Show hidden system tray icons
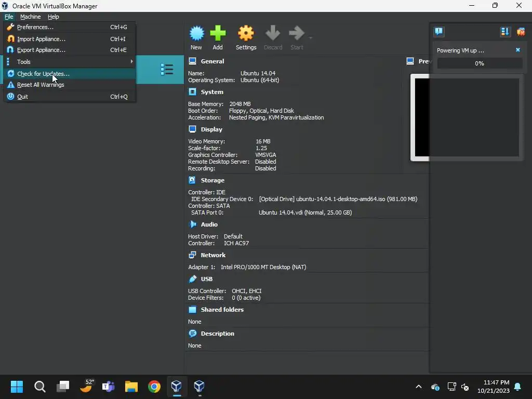532x399 pixels. 419,386
